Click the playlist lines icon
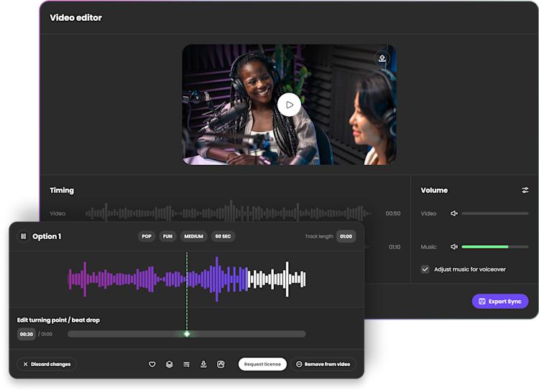 (x=186, y=364)
